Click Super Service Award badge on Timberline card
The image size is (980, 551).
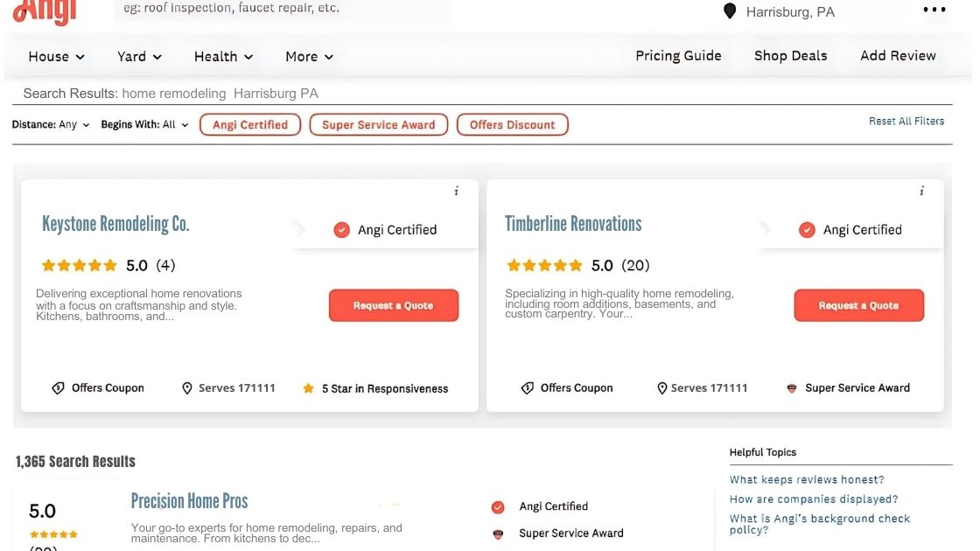tap(792, 388)
